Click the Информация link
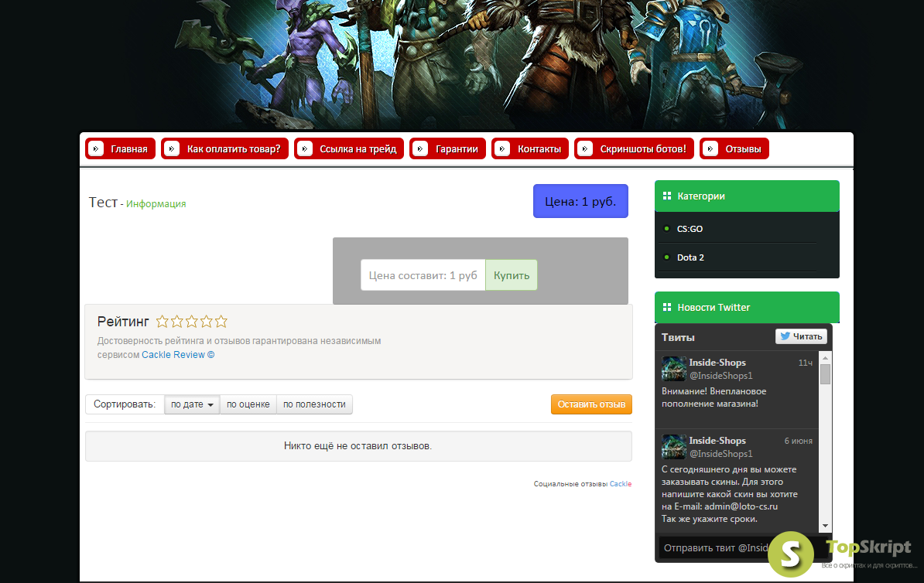Viewport: 924px width, 583px height. 156,204
